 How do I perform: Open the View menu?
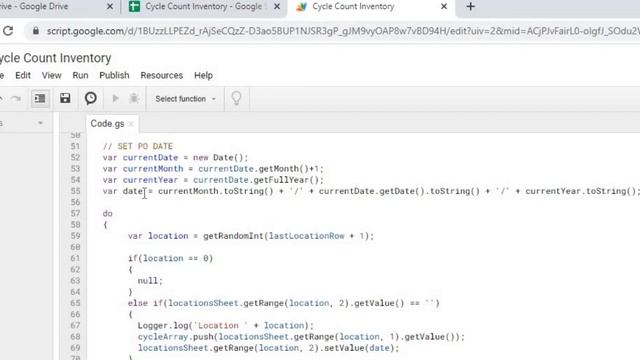[x=51, y=76]
